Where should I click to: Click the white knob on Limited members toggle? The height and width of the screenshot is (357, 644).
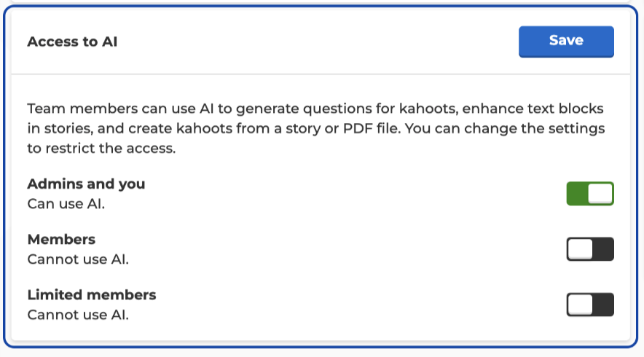pyautogui.click(x=580, y=305)
